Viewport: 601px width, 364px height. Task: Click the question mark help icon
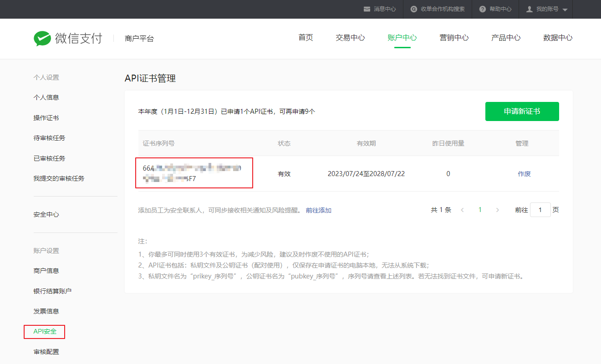tap(483, 9)
